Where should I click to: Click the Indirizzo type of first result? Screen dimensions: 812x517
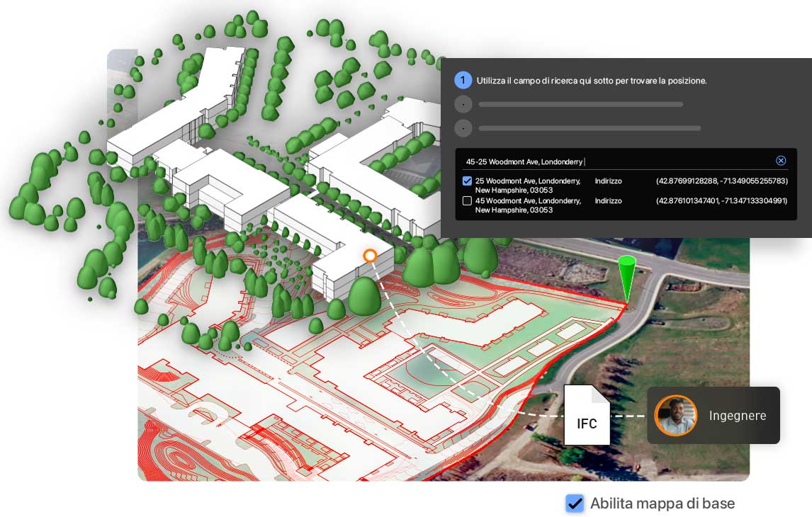(608, 181)
